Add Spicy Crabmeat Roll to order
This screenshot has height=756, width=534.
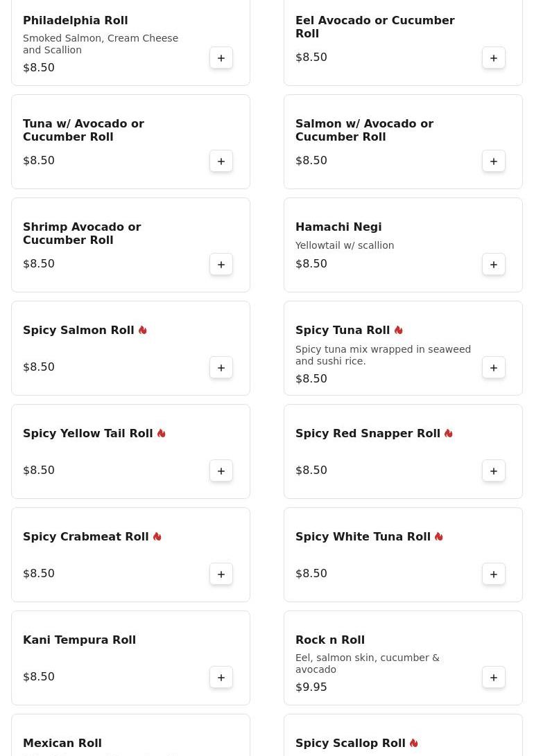point(221,574)
